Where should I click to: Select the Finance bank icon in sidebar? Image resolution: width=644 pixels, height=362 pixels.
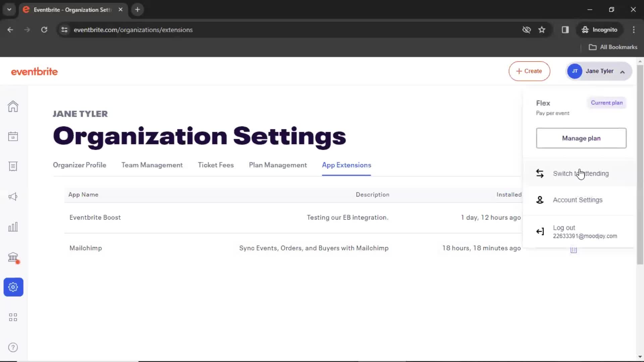click(13, 257)
